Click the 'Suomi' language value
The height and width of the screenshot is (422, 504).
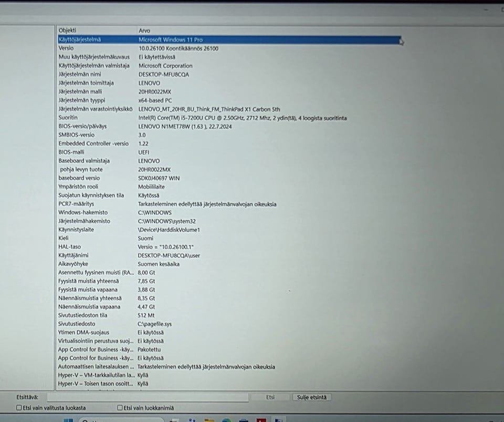[145, 239]
